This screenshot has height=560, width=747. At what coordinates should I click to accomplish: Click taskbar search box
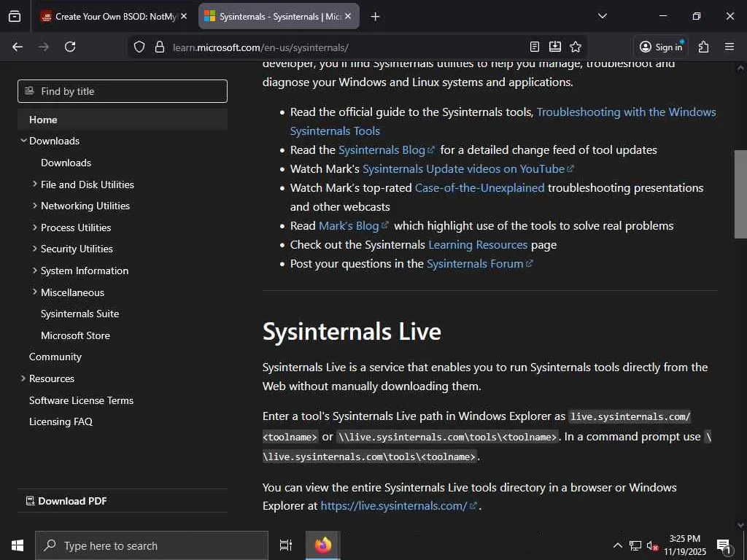152,545
